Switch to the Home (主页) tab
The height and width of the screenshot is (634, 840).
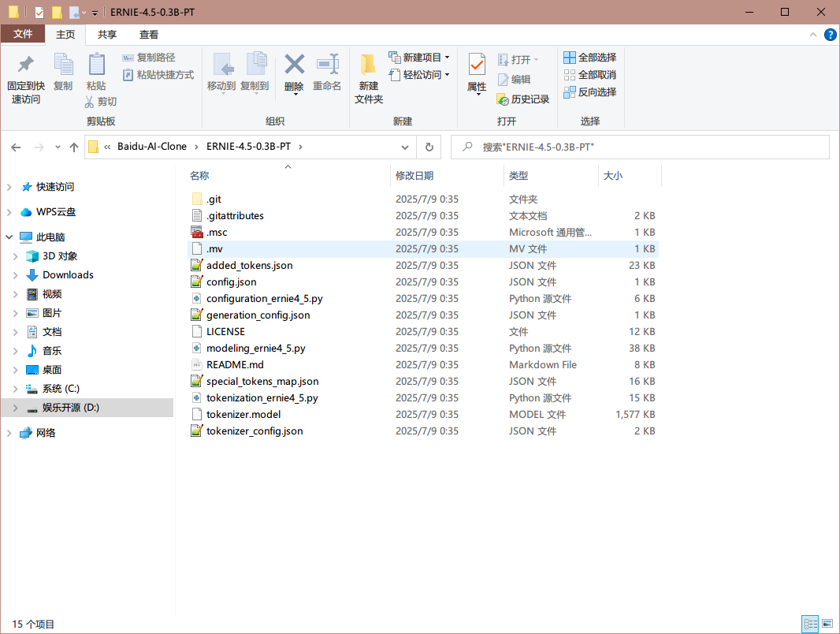click(x=65, y=34)
